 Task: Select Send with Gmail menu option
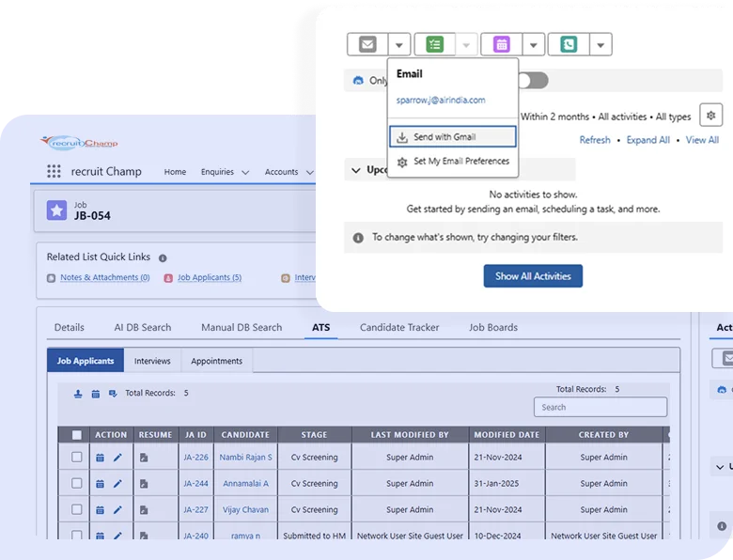[x=453, y=136]
